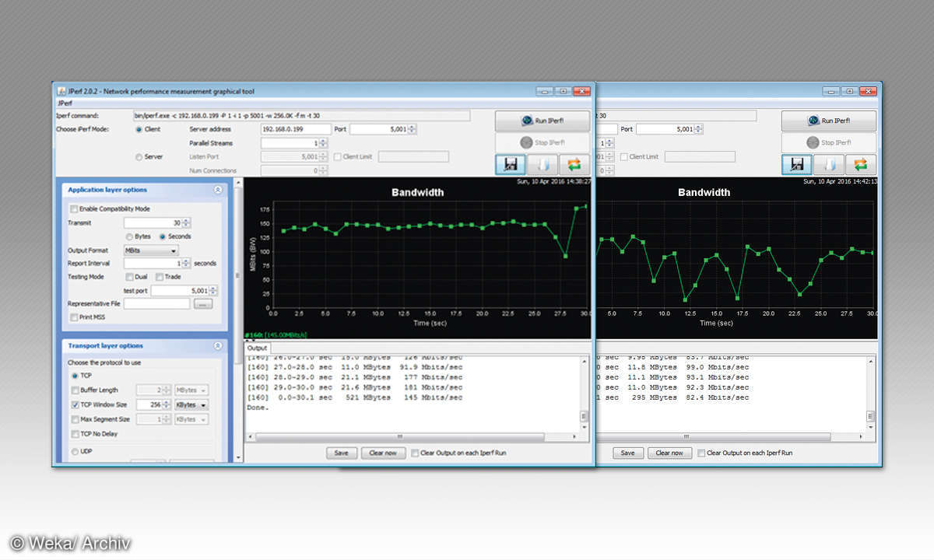Click Clear now in the front window
Viewport: 934px width, 560px height.
383,453
